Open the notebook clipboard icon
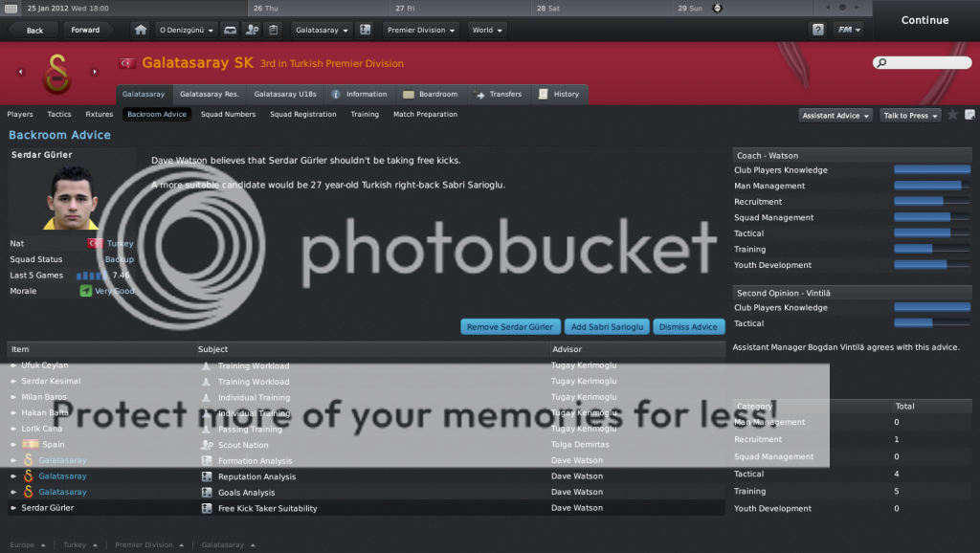This screenshot has height=553, width=980. (x=273, y=30)
